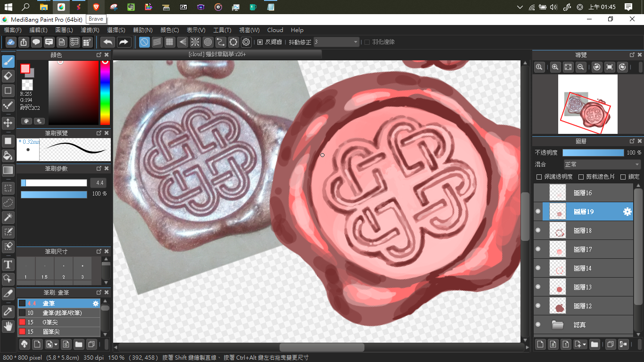This screenshot has width=644, height=362.
Task: Click the Redo arrow button
Action: click(124, 42)
